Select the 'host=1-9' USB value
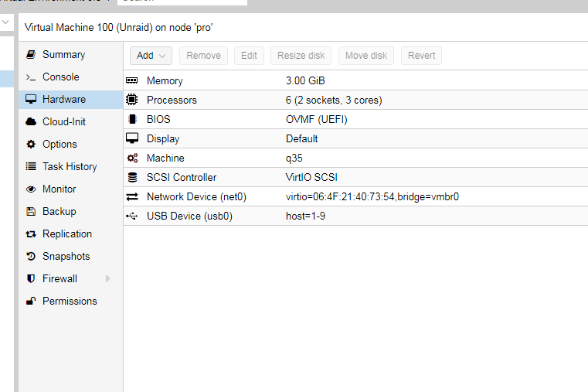Viewport: 588px width, 392px height. 306,216
